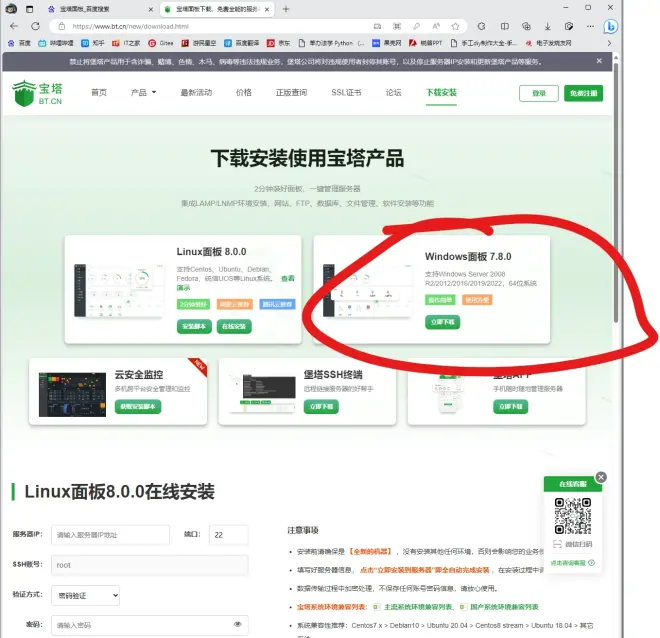This screenshot has width=660, height=638.
Task: Open 京东 bookmark
Action: [279, 43]
